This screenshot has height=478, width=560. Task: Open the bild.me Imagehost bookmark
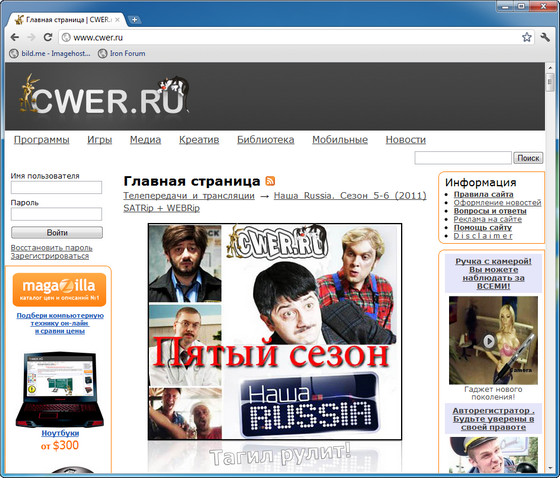pos(50,54)
